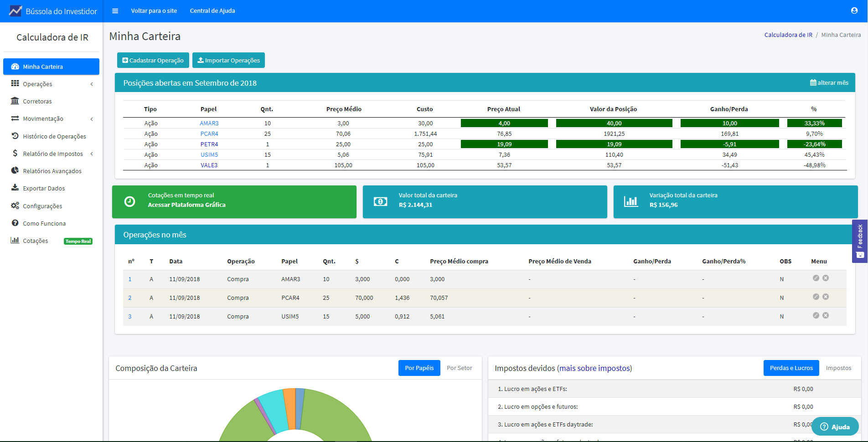Viewport: 868px width, 442px height.
Task: Open operation number 3 link
Action: click(130, 316)
